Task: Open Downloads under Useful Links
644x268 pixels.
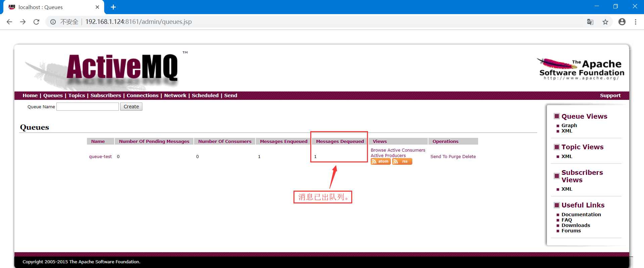Action: (576, 225)
